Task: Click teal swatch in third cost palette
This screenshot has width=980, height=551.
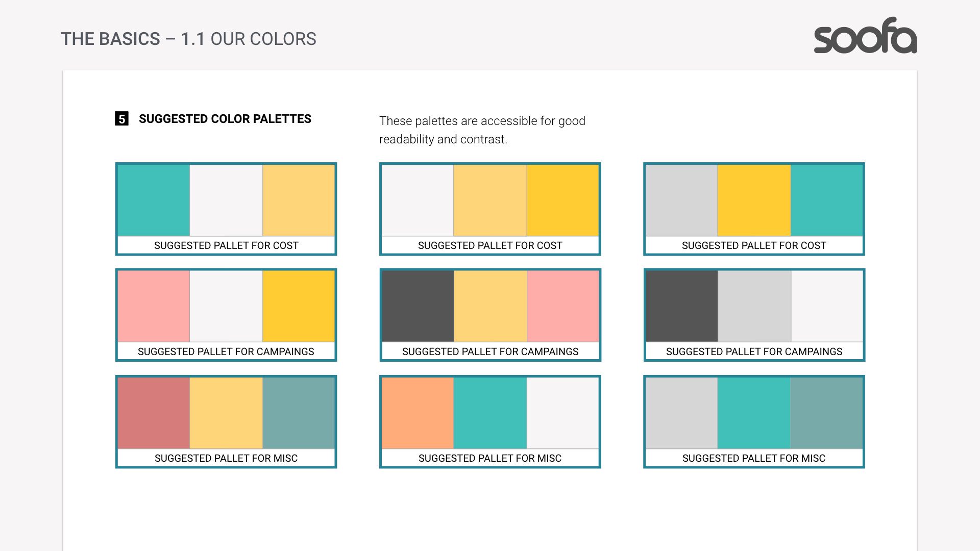Action: (826, 200)
